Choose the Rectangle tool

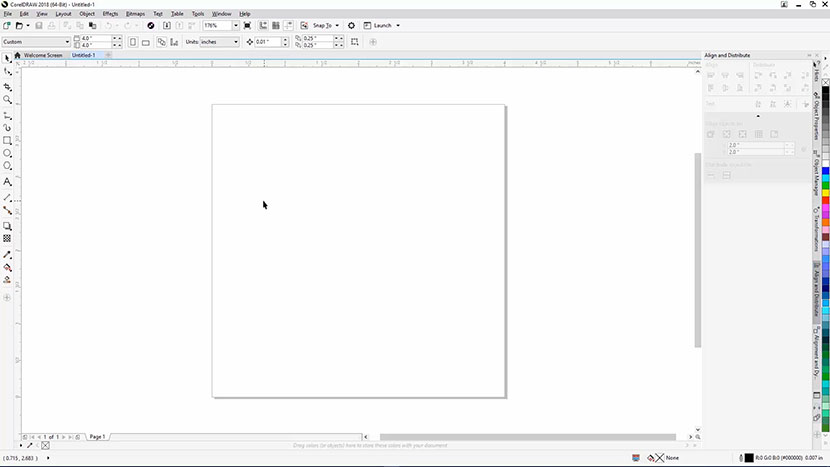(7, 141)
